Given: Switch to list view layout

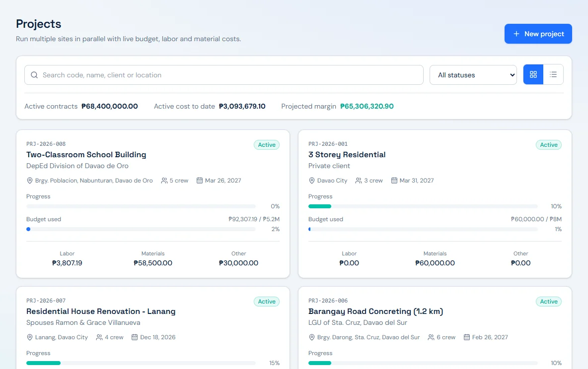Looking at the screenshot, I should pyautogui.click(x=553, y=74).
